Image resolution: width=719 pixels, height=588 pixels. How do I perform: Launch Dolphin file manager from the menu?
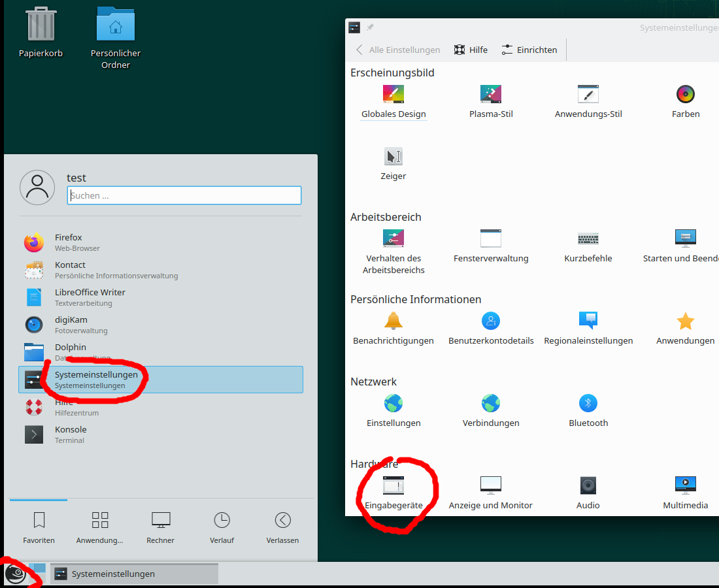161,352
